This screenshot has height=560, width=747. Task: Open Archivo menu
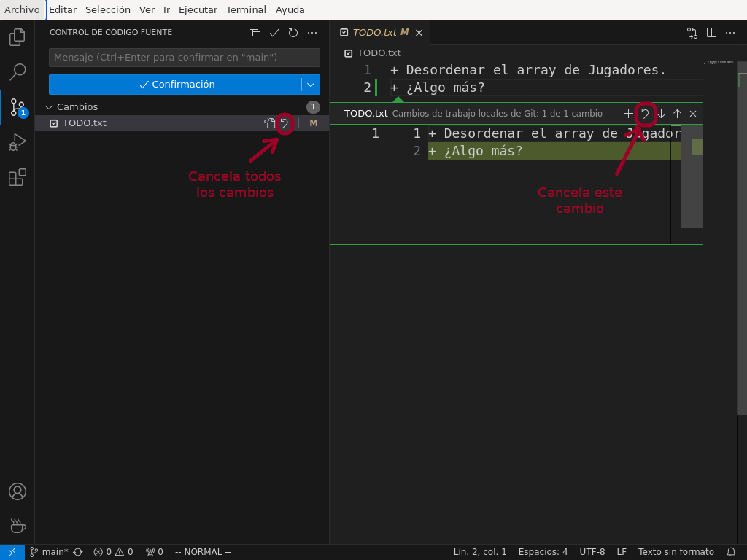22,10
